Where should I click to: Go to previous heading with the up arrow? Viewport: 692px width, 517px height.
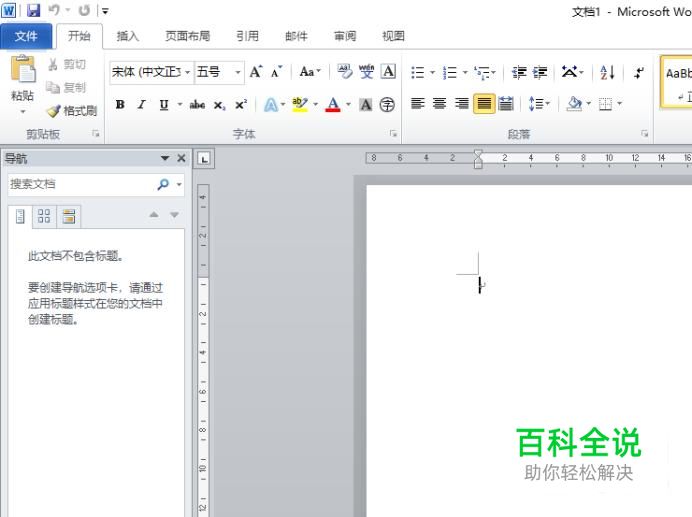click(154, 215)
